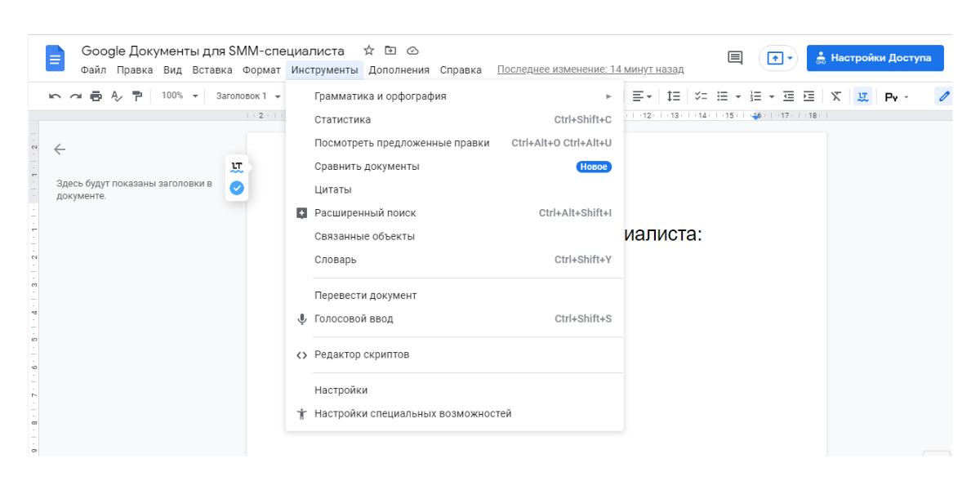The width and height of the screenshot is (980, 490).
Task: Go to Google Docs home icon
Action: 55,59
